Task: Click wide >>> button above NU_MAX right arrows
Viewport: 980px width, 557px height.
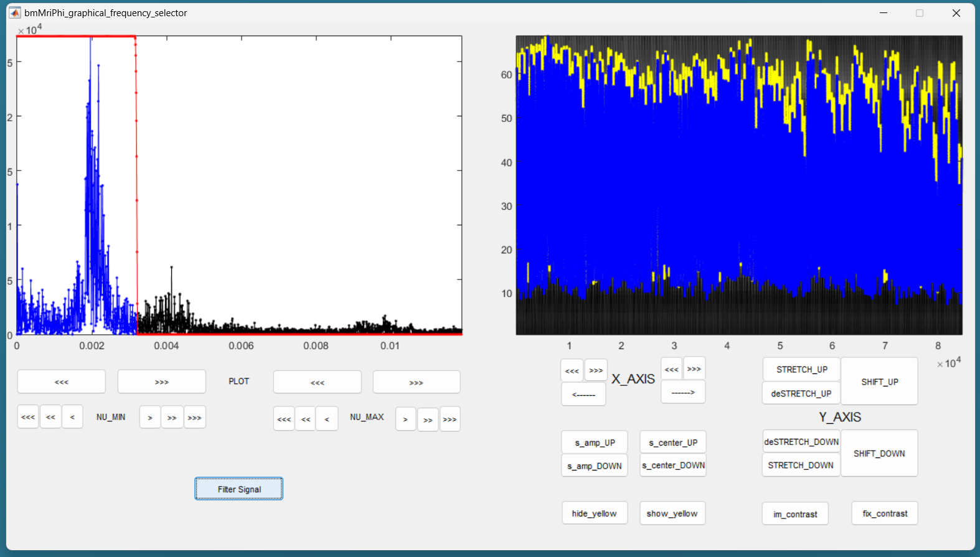Action: tap(417, 382)
